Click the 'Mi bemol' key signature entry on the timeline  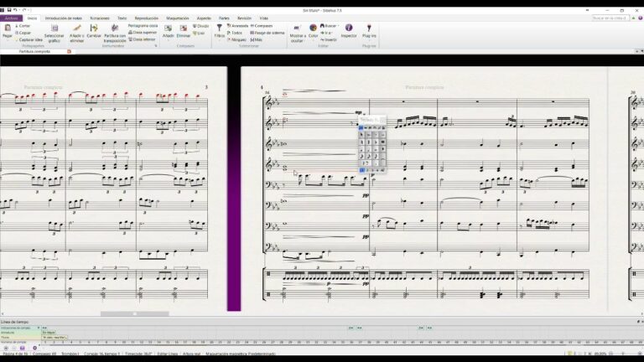[x=49, y=333]
